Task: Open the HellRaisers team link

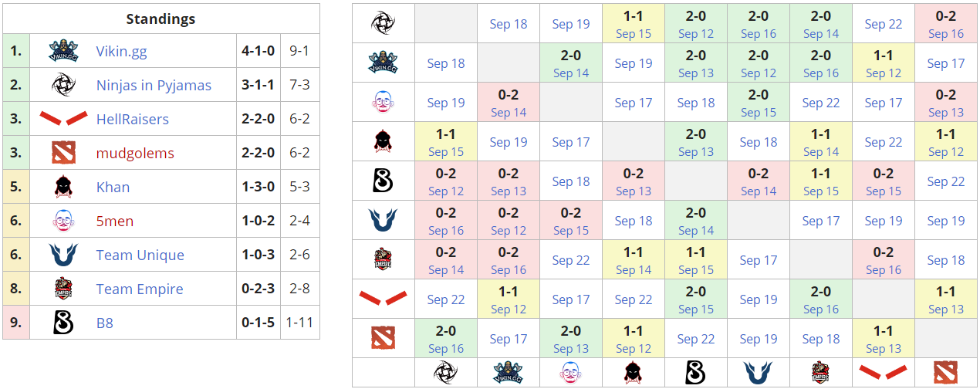Action: point(132,120)
